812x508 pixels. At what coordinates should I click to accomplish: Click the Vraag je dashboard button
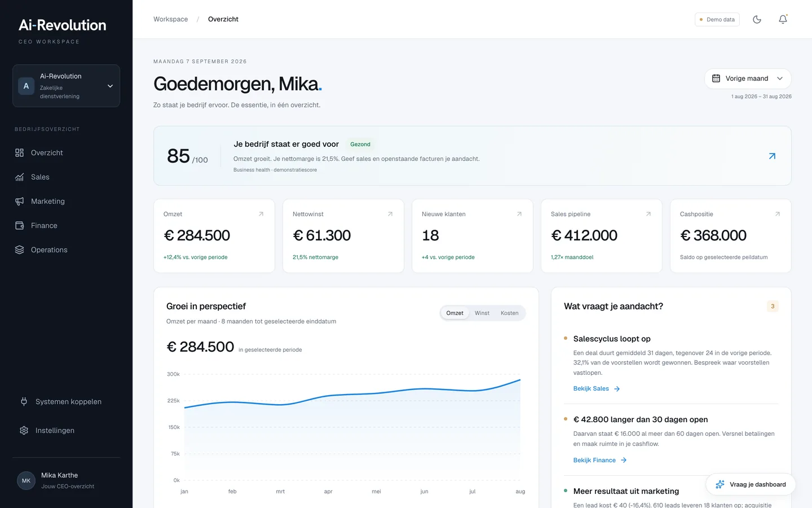(751, 484)
